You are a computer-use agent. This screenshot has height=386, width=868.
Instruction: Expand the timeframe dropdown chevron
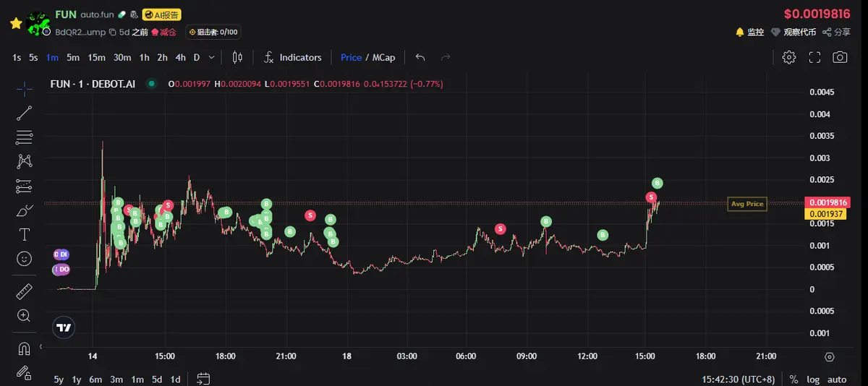point(211,57)
